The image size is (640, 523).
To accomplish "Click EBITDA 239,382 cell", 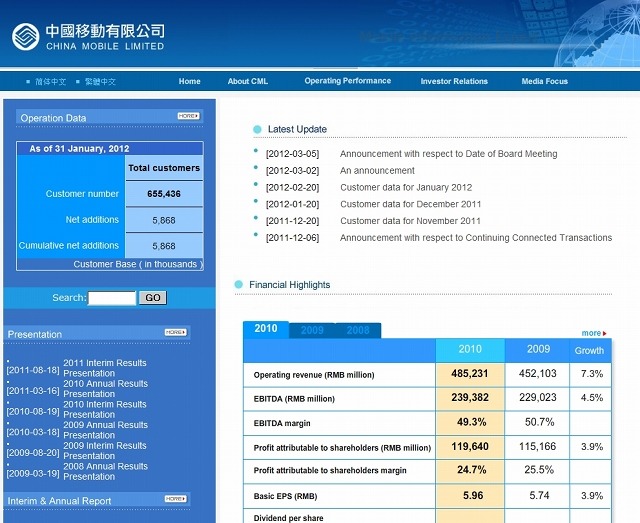I will (x=470, y=398).
